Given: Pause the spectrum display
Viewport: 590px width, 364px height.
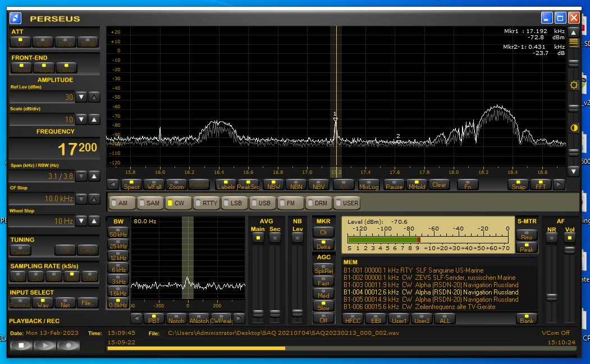Looking at the screenshot, I should coord(394,185).
